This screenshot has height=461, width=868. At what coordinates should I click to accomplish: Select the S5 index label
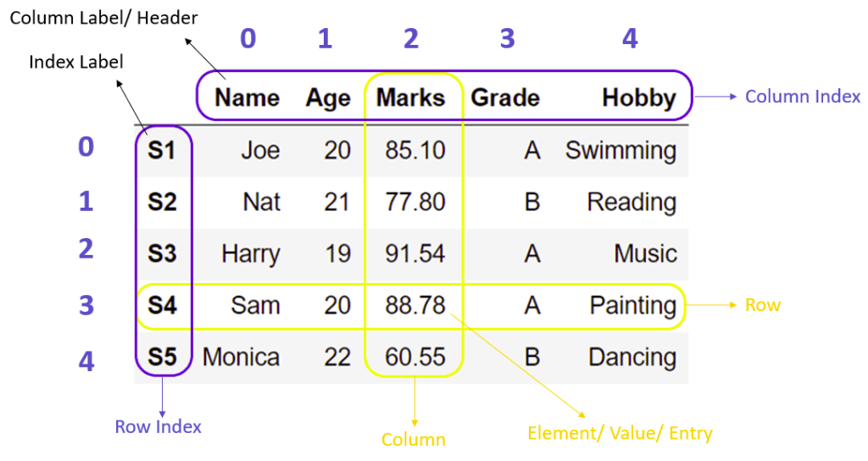[161, 358]
